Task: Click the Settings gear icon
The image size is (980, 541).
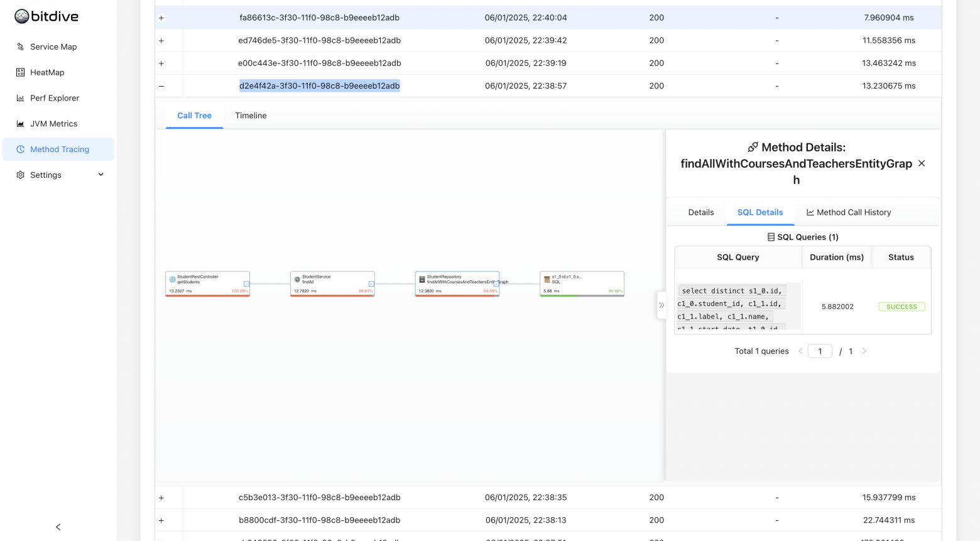Action: (x=20, y=175)
